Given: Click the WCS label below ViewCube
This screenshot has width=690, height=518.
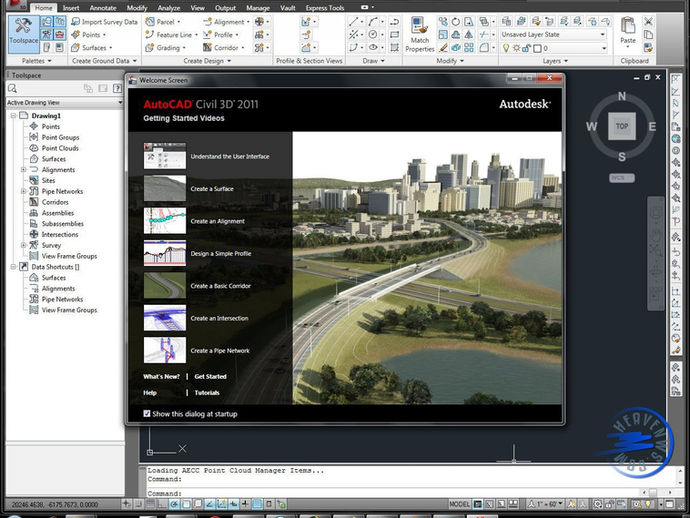Looking at the screenshot, I should coord(622,178).
